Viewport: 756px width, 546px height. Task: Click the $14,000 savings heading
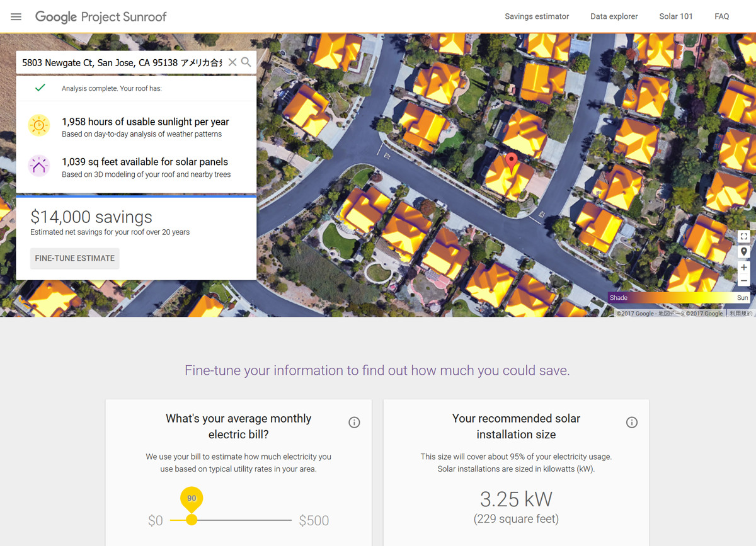tap(91, 217)
